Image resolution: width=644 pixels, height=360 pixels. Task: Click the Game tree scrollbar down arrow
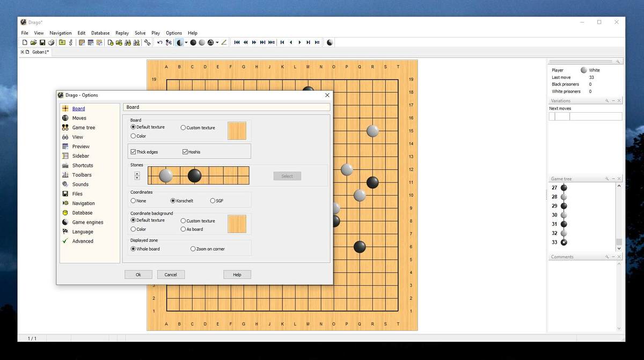coord(619,248)
